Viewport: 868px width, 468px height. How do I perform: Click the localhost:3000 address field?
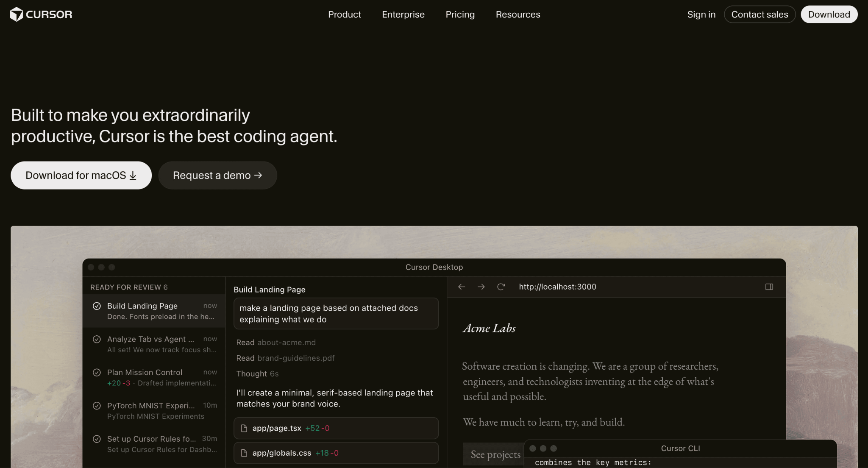pos(557,287)
